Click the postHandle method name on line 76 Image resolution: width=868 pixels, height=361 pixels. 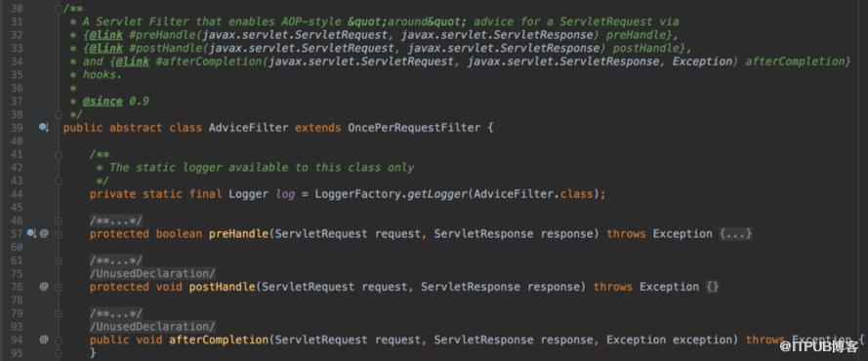[x=222, y=287]
